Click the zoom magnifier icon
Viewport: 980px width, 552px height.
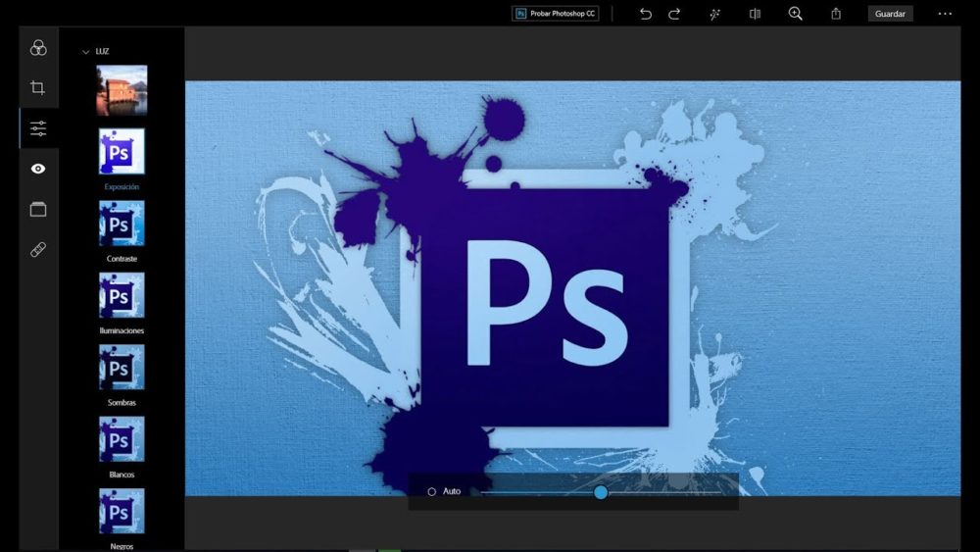click(x=795, y=14)
